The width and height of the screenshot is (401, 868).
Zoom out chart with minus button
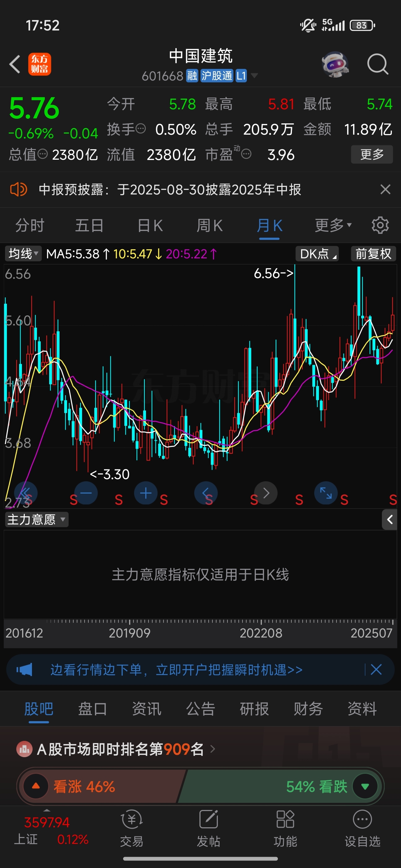[x=86, y=493]
